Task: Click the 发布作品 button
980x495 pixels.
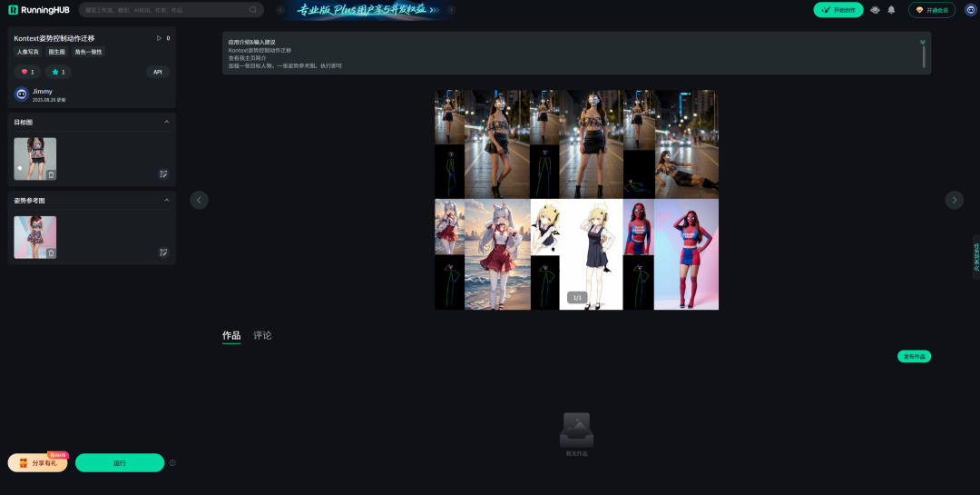Action: (915, 356)
